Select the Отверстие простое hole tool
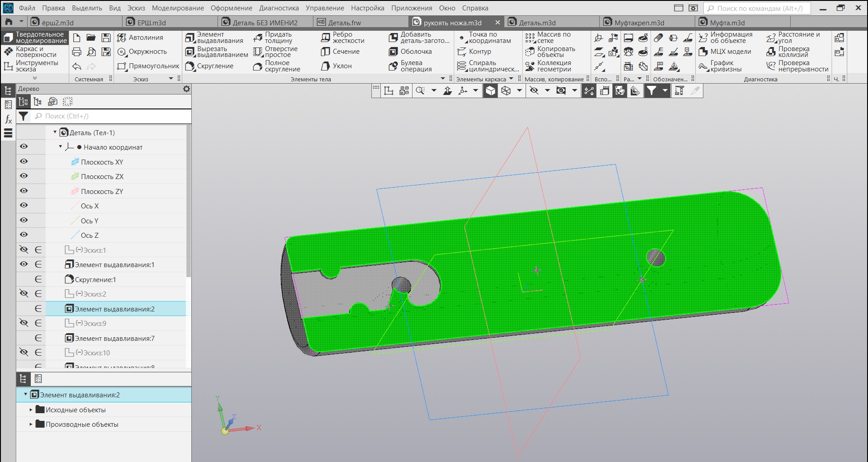 (275, 52)
